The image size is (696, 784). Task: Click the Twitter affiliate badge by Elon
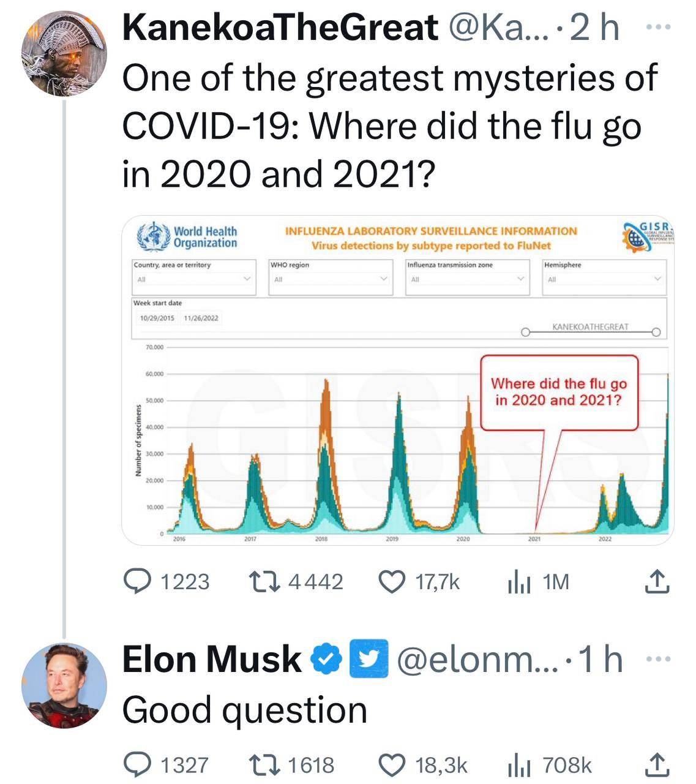(369, 659)
